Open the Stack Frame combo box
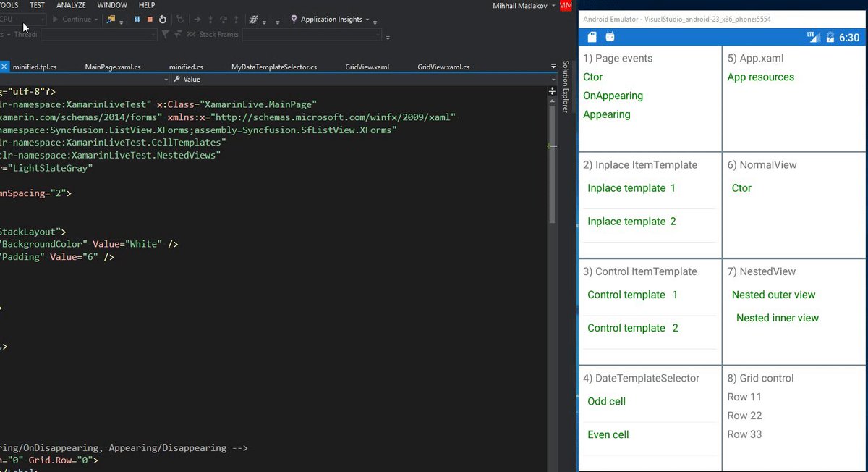The width and height of the screenshot is (868, 472). (312, 34)
